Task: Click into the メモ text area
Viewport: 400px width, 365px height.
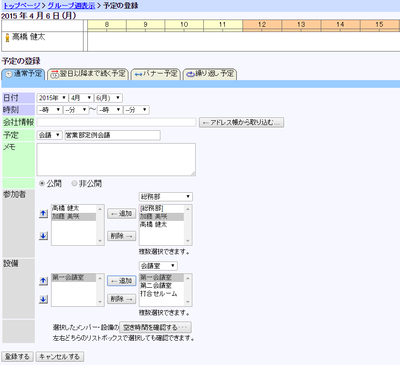Action: point(116,160)
